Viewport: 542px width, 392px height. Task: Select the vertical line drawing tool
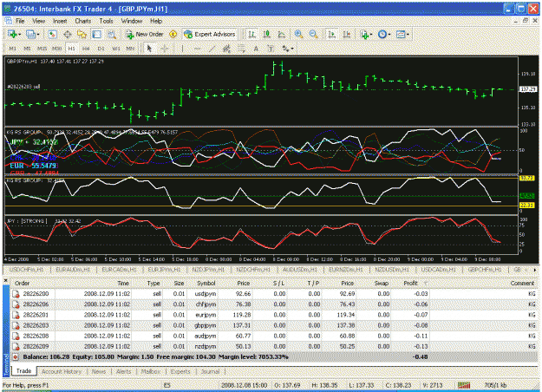click(182, 49)
